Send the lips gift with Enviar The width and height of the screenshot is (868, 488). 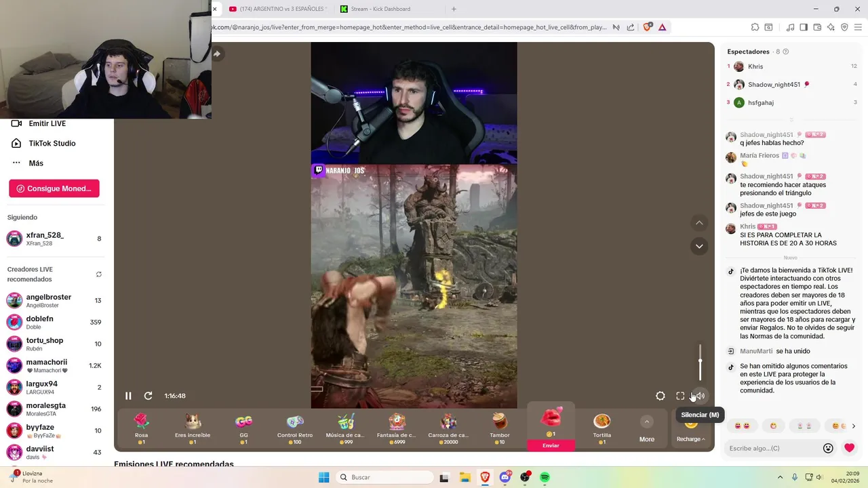(x=551, y=445)
